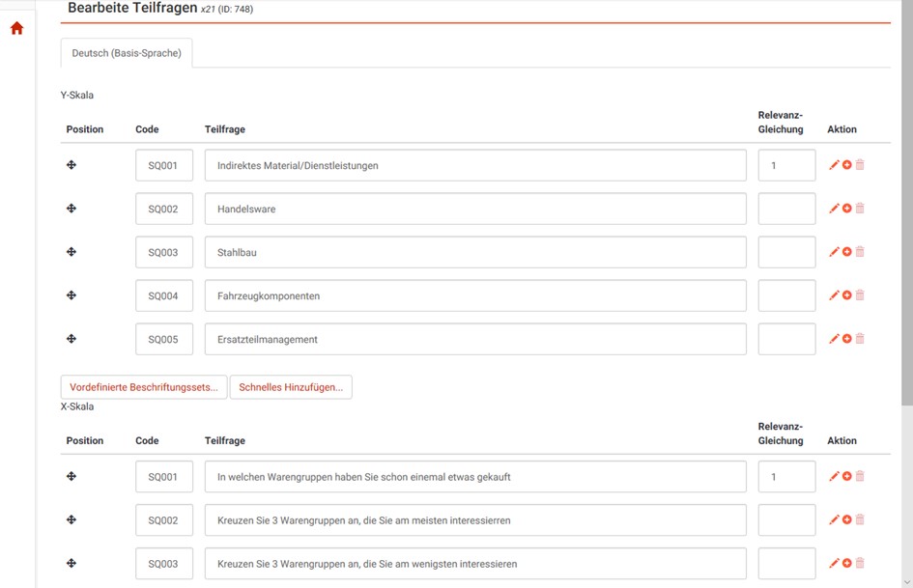This screenshot has width=913, height=588.
Task: Click relevance equation field for Indirektes Material
Action: 786,165
